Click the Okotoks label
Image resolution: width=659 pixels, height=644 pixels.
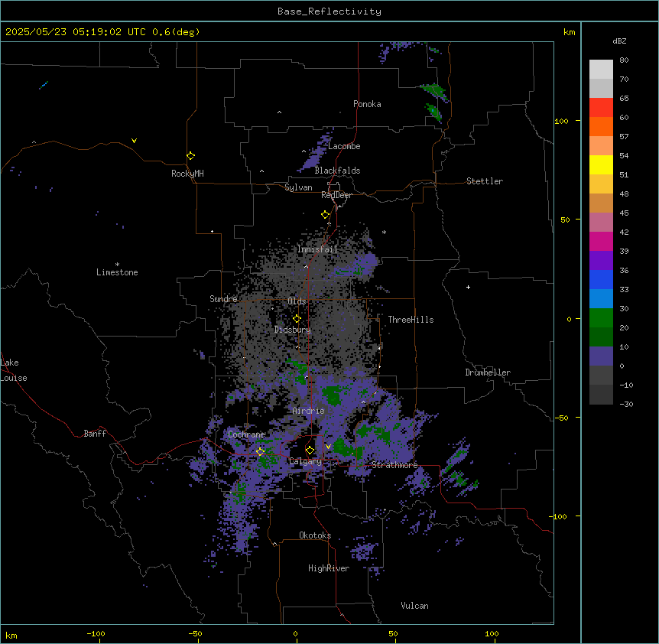315,535
